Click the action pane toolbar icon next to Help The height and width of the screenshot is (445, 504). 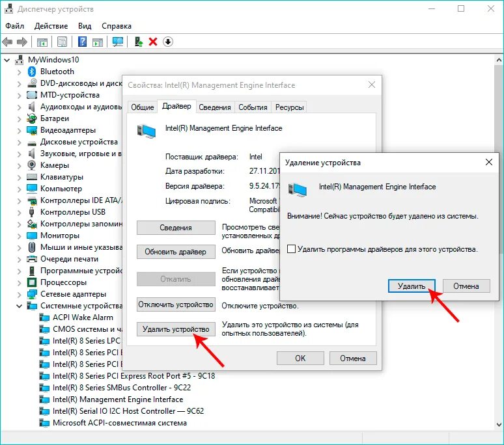(x=98, y=42)
